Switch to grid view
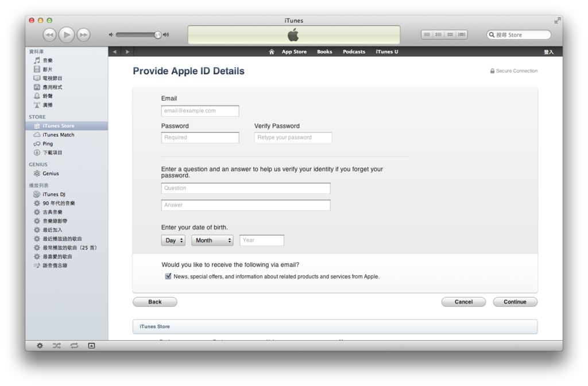The width and height of the screenshot is (588, 386). [450, 34]
